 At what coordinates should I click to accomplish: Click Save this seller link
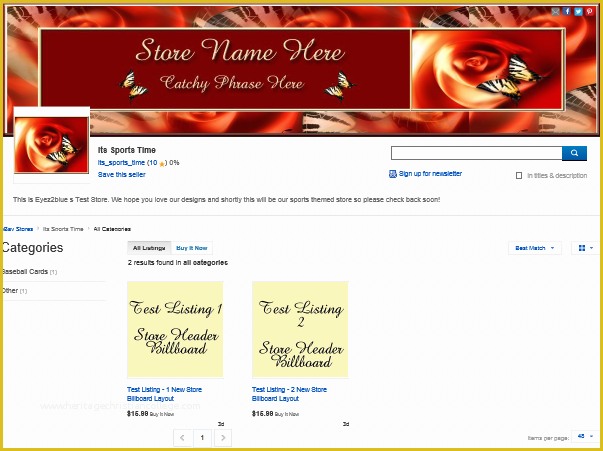[122, 175]
